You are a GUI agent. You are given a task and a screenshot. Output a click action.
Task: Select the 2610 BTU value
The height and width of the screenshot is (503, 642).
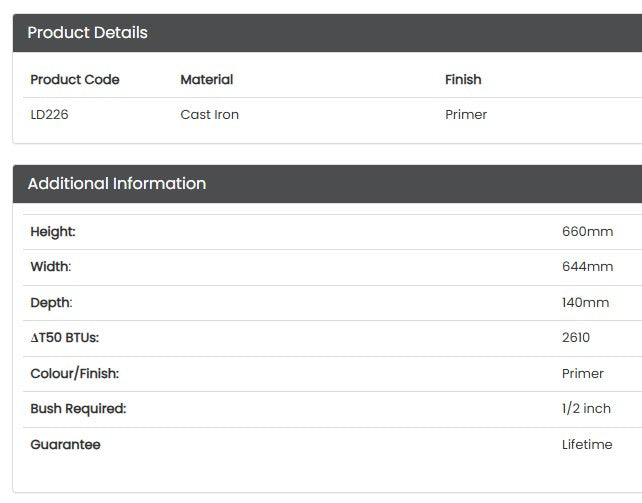[576, 338]
